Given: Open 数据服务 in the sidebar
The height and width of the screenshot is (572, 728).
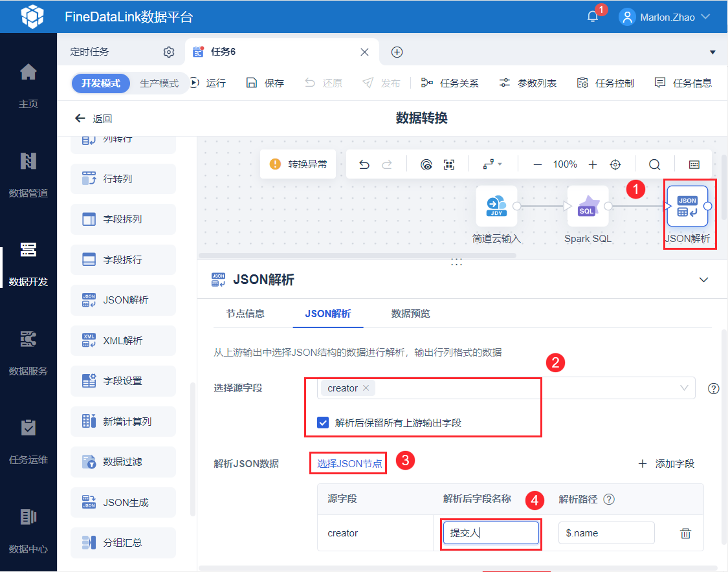Looking at the screenshot, I should (28, 353).
